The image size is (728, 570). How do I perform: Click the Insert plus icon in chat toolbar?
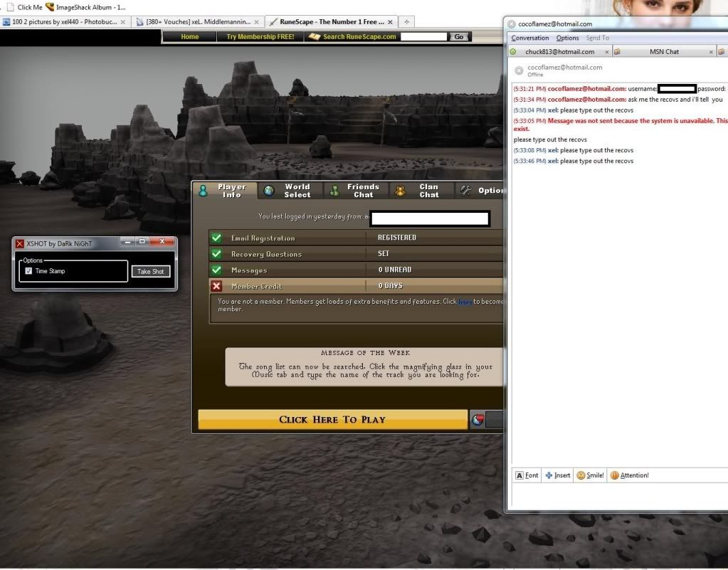(x=549, y=475)
